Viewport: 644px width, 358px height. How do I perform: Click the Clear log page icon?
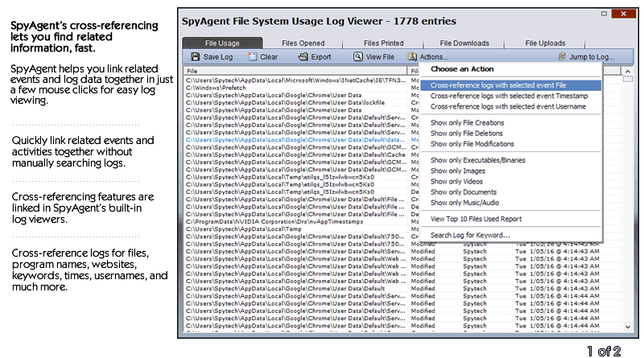[252, 56]
